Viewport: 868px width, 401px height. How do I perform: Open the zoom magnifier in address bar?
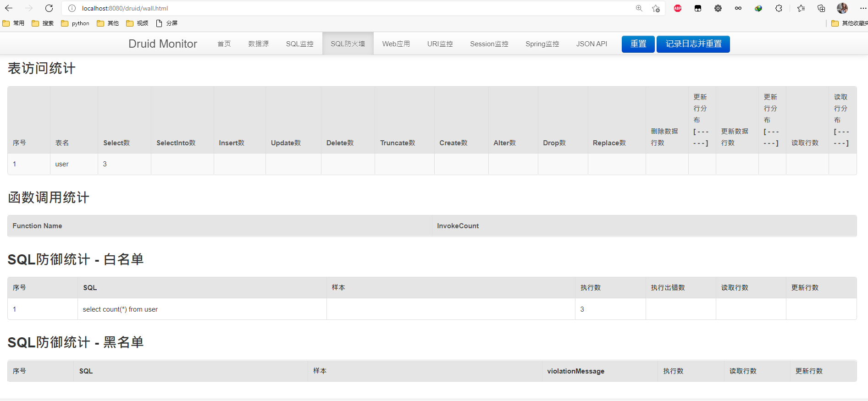coord(639,8)
